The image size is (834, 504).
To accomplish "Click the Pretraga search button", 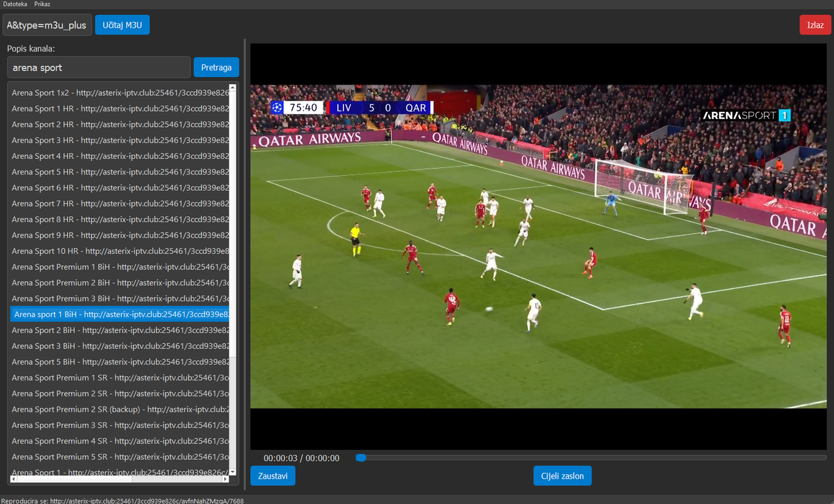I will click(216, 67).
